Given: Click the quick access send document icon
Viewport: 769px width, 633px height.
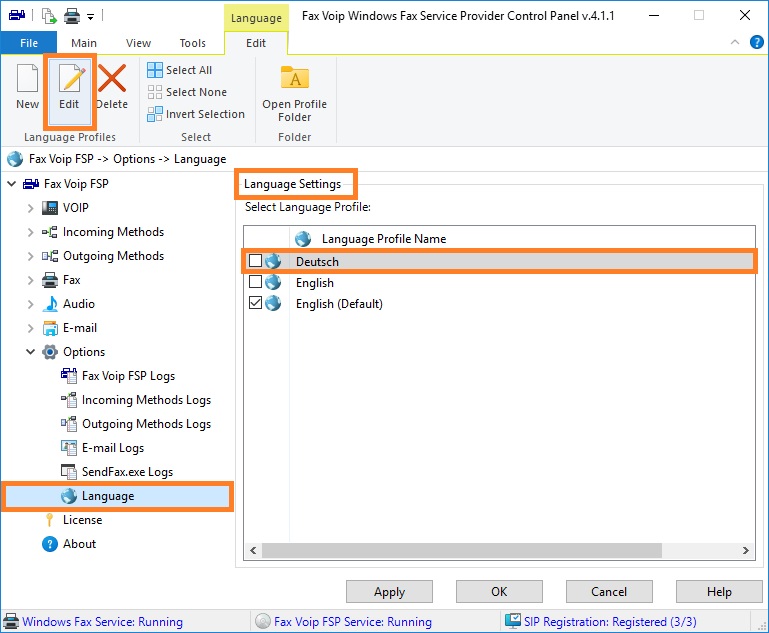Looking at the screenshot, I should (x=49, y=16).
